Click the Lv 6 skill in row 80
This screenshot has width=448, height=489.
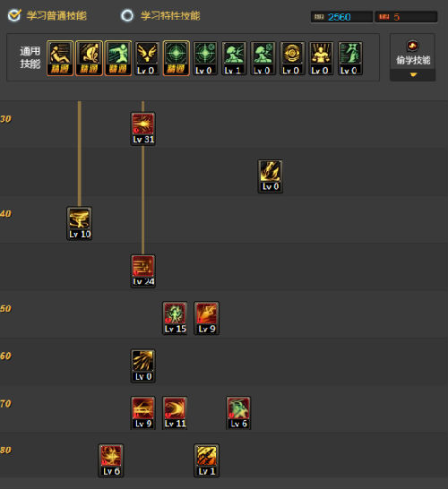(x=111, y=460)
